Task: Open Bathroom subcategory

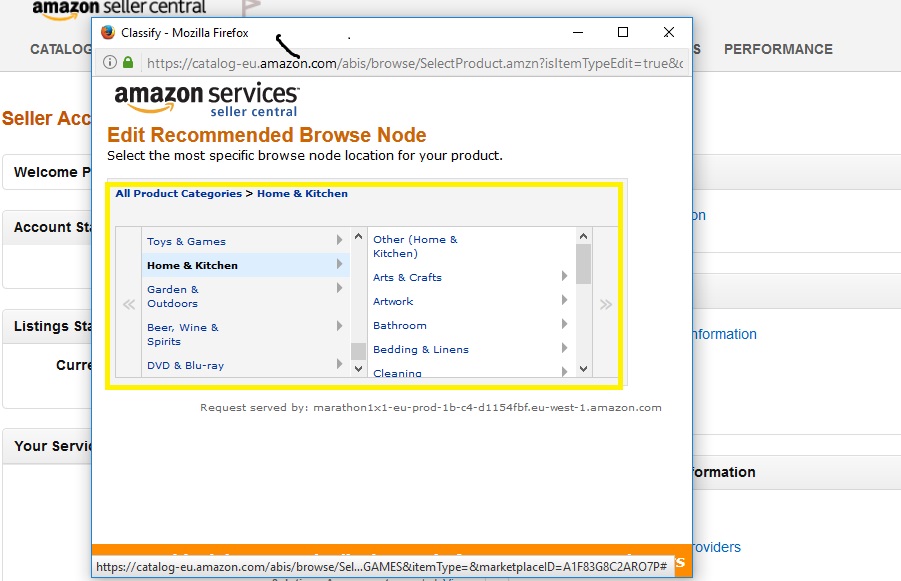Action: pyautogui.click(x=399, y=325)
